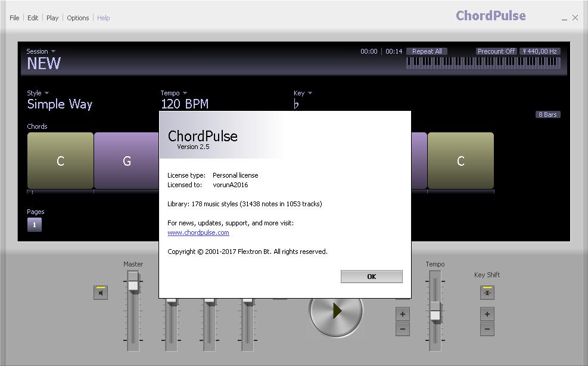
Task: Select the G chord block
Action: [127, 161]
